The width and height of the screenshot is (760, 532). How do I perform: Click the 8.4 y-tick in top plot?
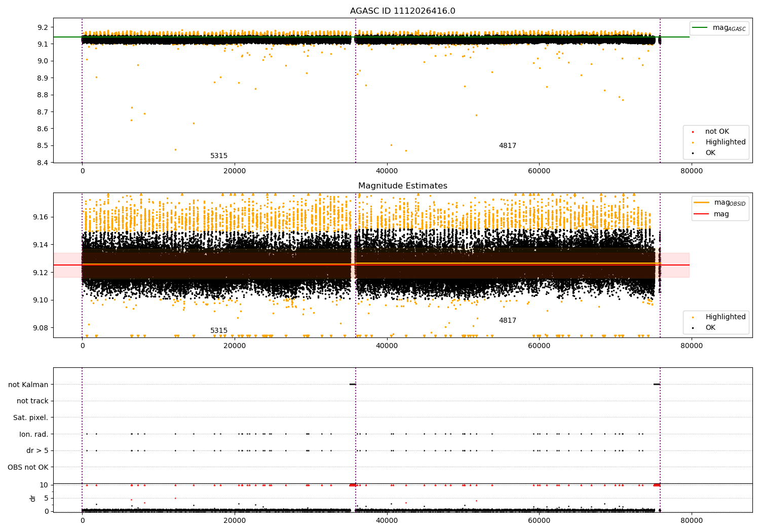coord(43,163)
